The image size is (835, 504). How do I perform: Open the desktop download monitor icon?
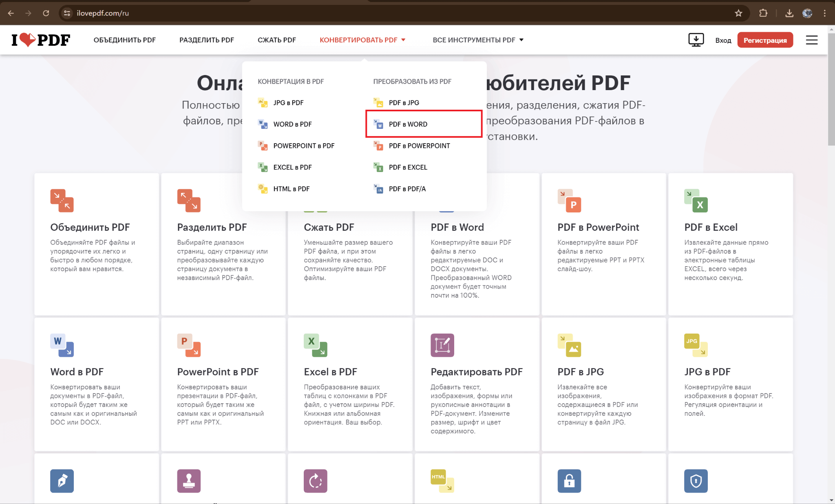(696, 40)
